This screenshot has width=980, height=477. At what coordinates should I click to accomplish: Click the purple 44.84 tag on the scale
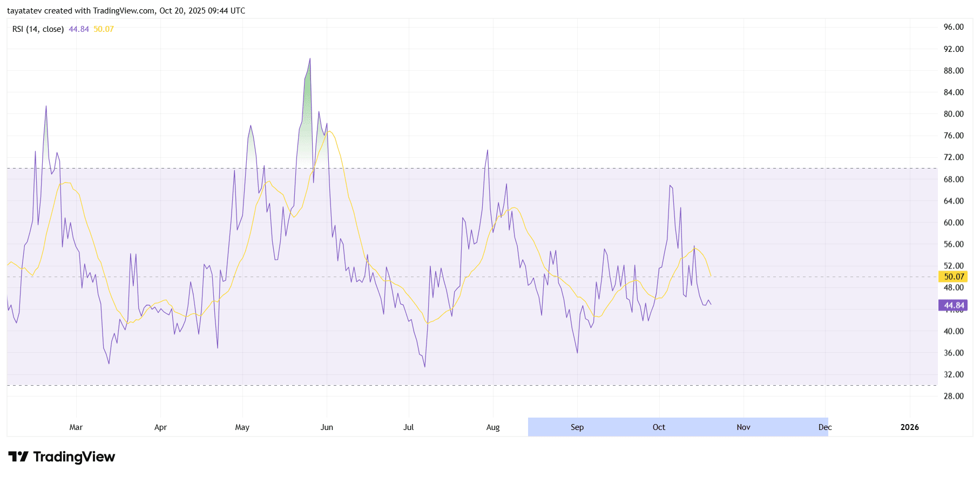pyautogui.click(x=953, y=305)
